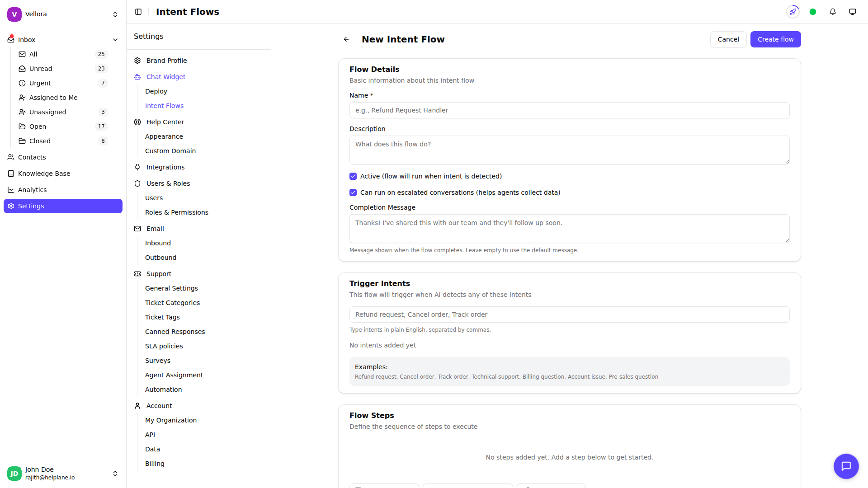
Task: Go back with the left arrow icon
Action: 346,39
